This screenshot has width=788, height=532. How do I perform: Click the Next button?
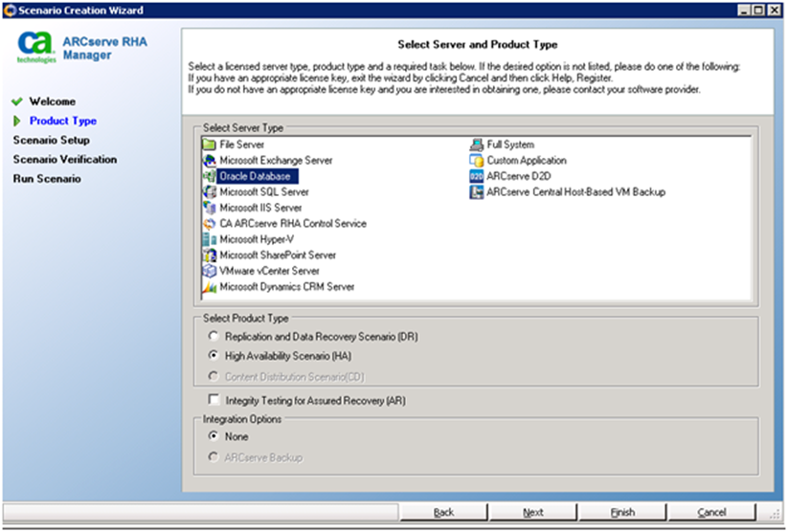[532, 513]
